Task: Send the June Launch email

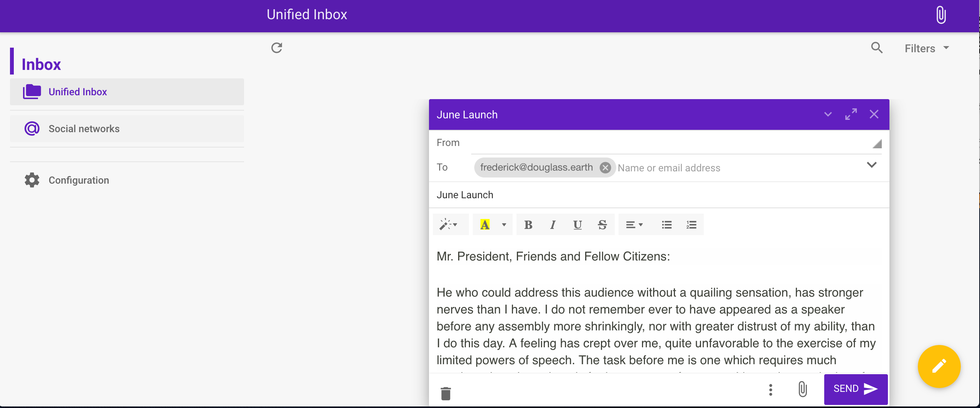Action: (855, 389)
